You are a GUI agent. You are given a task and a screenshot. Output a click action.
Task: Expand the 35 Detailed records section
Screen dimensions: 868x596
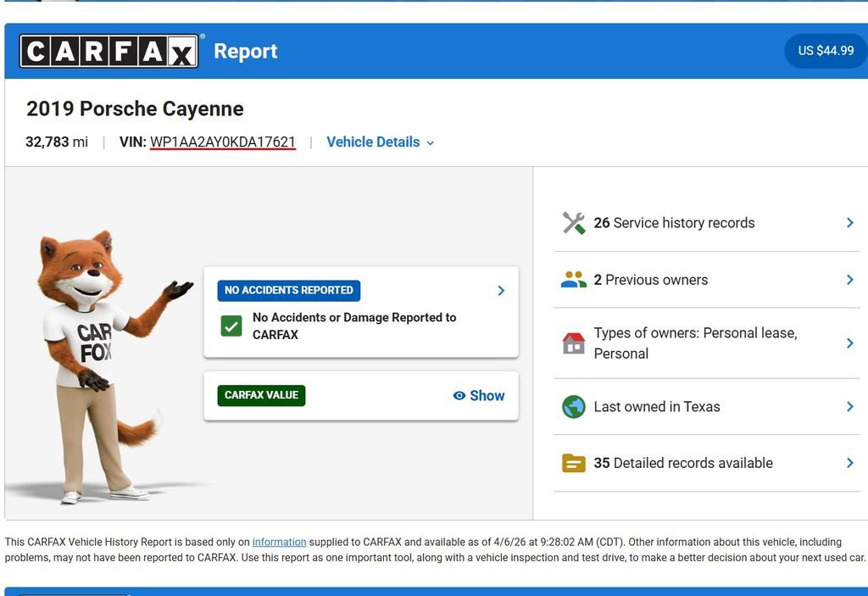pyautogui.click(x=849, y=463)
